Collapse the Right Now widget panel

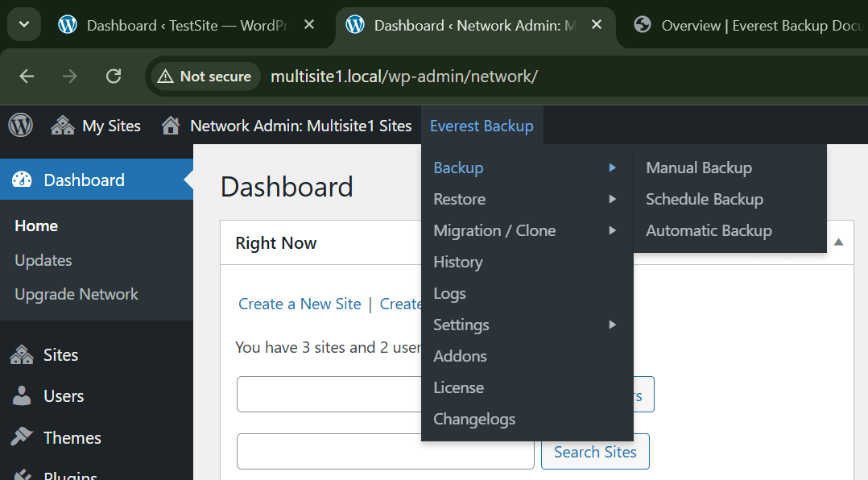[838, 242]
